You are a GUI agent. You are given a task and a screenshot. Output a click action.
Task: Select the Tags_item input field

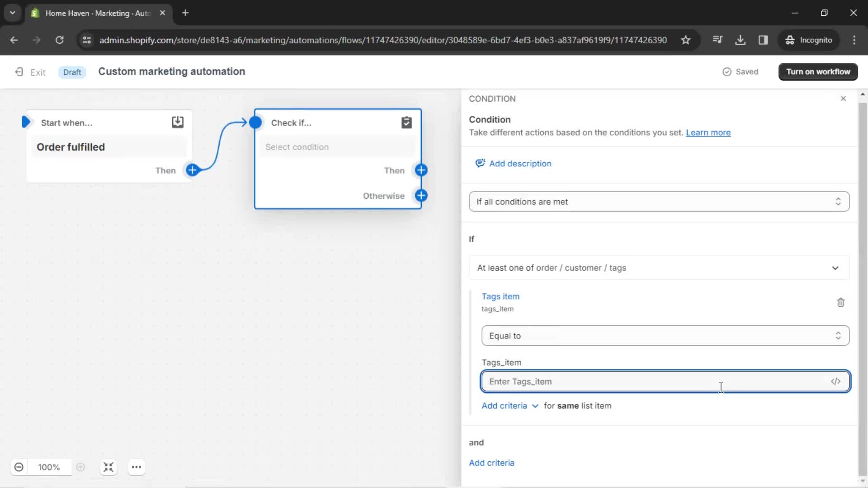coord(664,381)
